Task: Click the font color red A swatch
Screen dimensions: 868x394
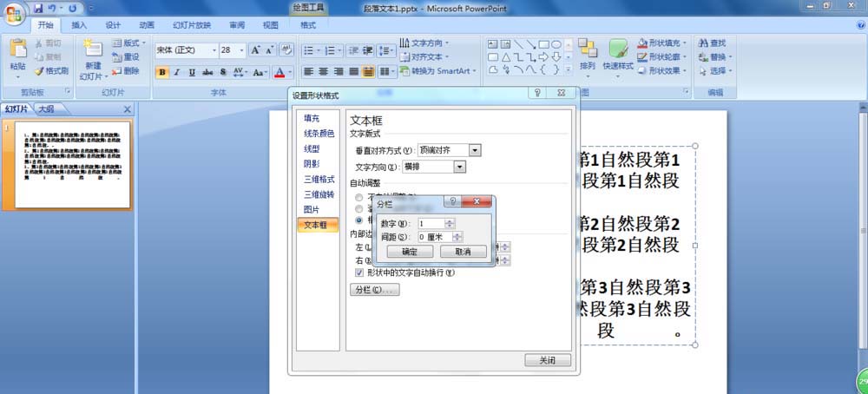Action: (279, 72)
